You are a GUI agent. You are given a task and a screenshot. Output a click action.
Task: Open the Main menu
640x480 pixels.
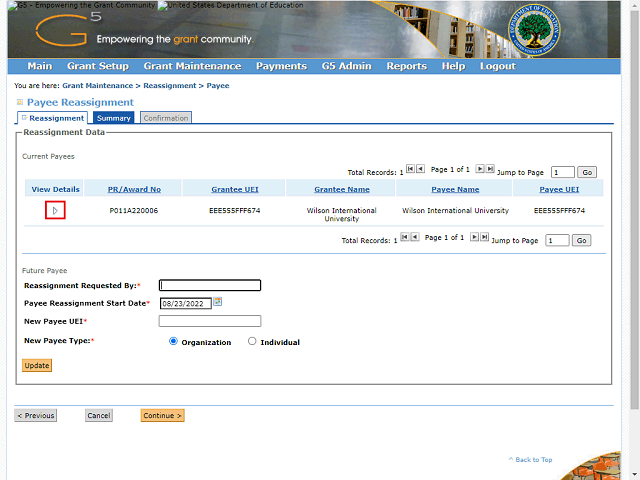(x=40, y=66)
